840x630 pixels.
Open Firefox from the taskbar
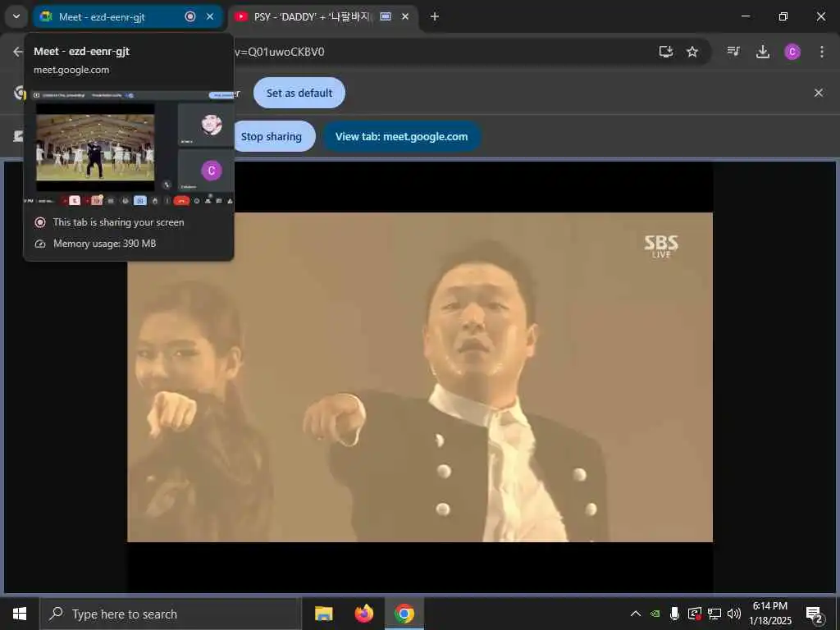(x=363, y=614)
